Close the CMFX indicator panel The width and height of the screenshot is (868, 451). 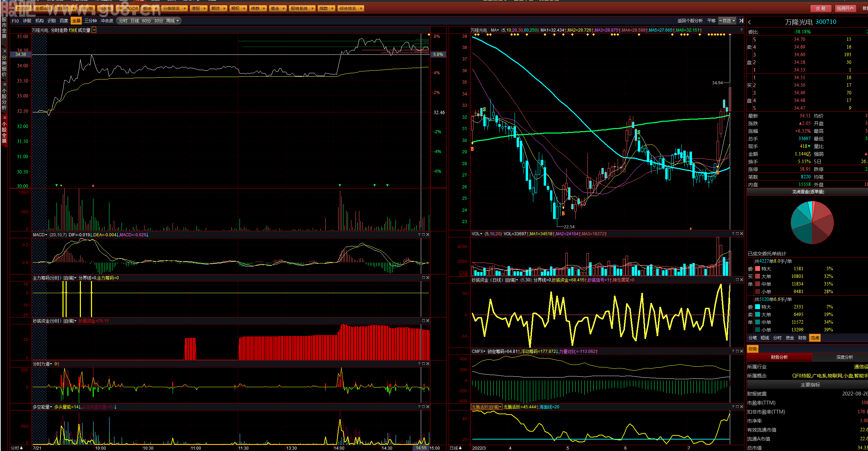pyautogui.click(x=742, y=351)
